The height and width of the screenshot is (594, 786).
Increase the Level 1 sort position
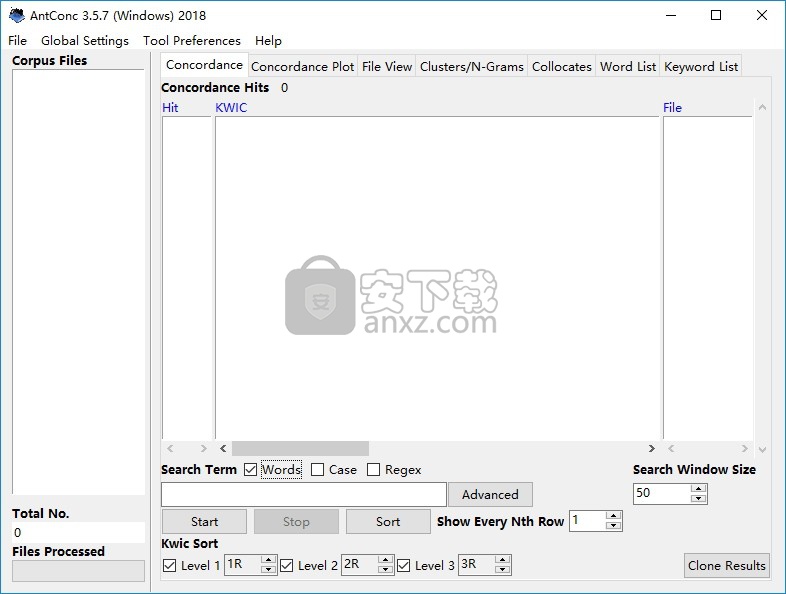click(269, 560)
